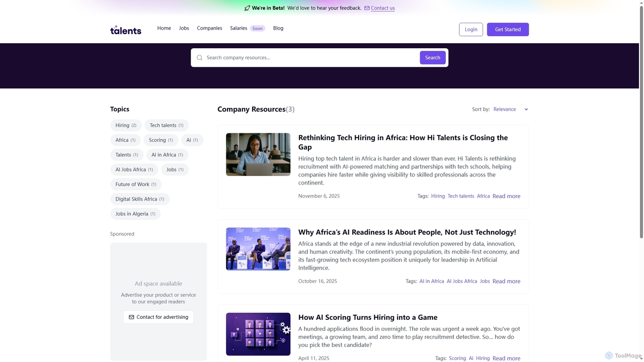
Task: Select the Scoring topic chip
Action: coord(161,140)
